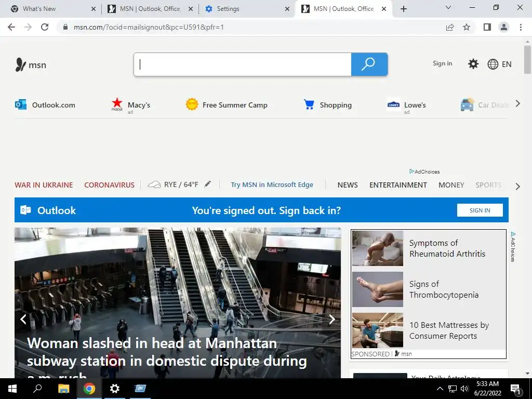Go to next carousel story
The height and width of the screenshot is (399, 532).
(332, 319)
